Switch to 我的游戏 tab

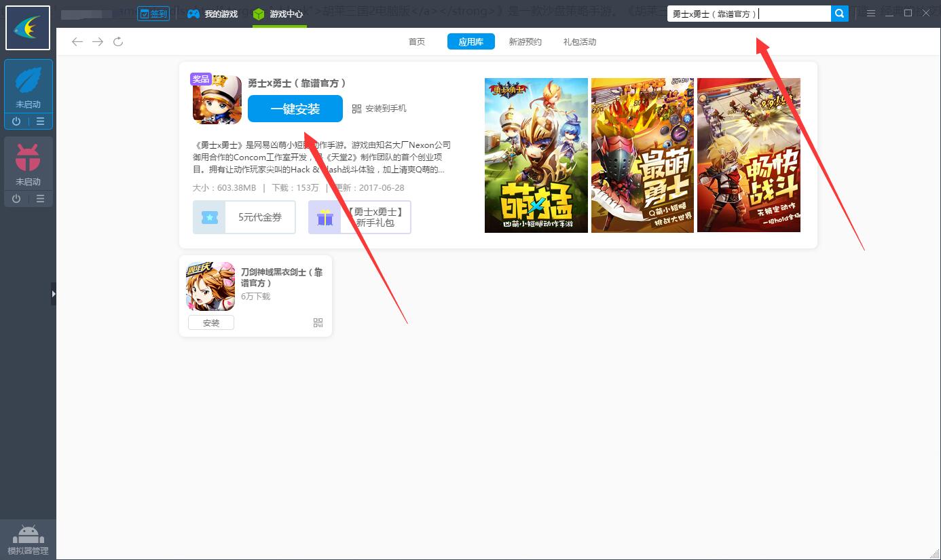pos(213,14)
